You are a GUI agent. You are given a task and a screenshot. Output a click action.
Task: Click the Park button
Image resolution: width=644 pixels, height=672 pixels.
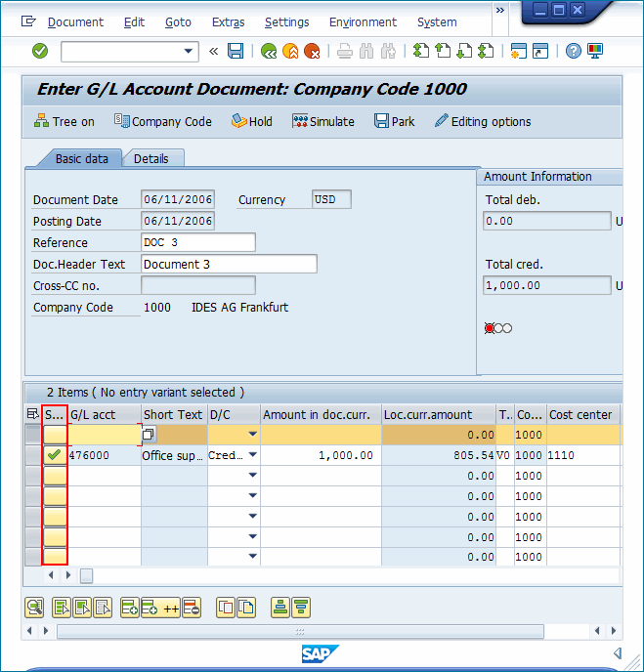click(394, 121)
